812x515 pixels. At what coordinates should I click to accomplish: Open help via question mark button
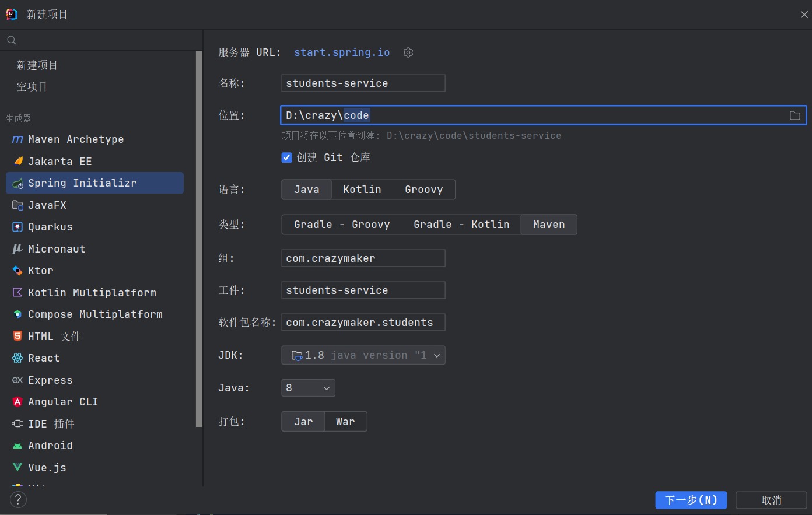coord(18,499)
